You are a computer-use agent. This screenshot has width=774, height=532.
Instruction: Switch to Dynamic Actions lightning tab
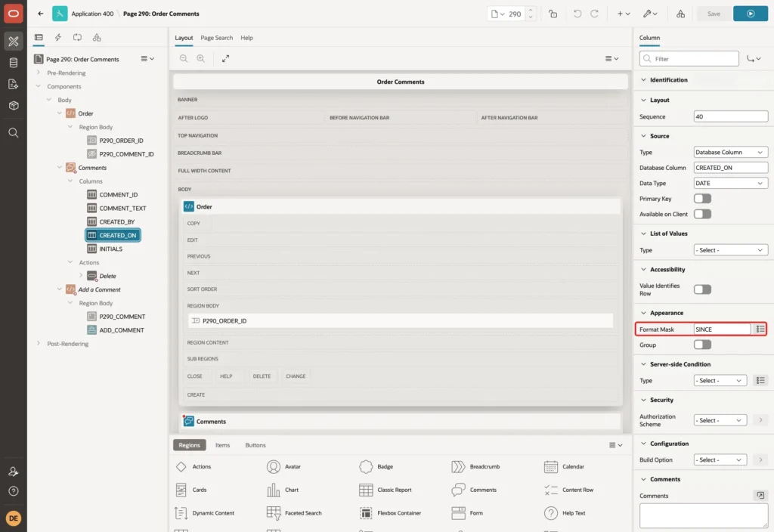pyautogui.click(x=57, y=38)
